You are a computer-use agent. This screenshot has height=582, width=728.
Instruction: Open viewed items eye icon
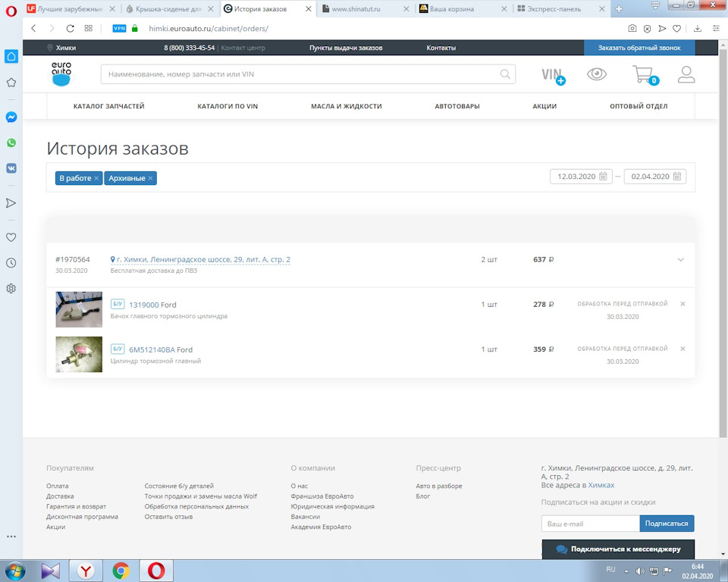pos(597,74)
